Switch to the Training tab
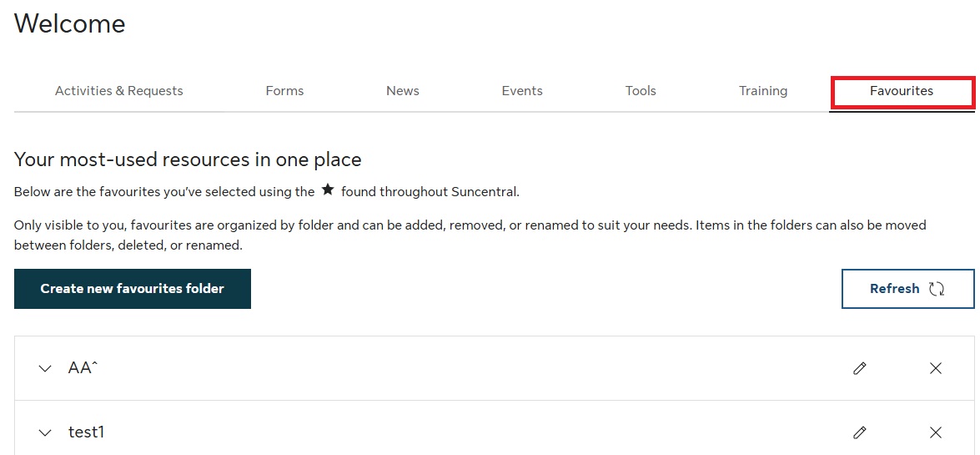Image resolution: width=980 pixels, height=455 pixels. coord(763,91)
